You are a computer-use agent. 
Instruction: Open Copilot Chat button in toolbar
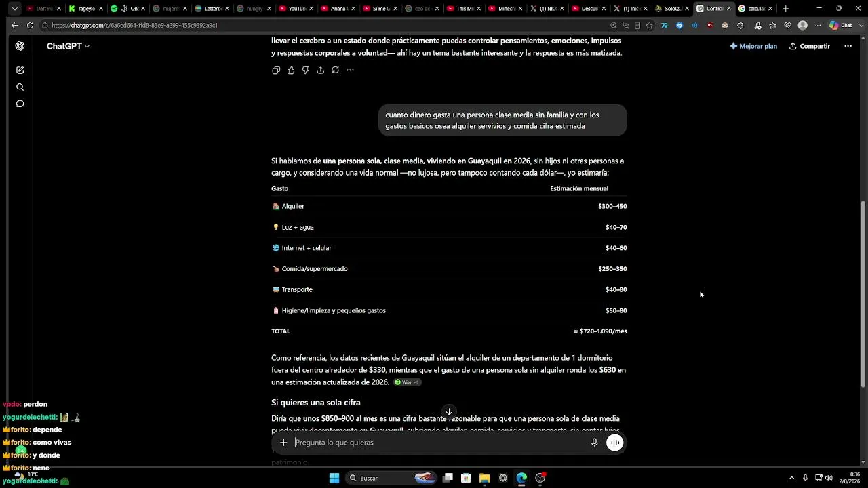[x=841, y=25]
